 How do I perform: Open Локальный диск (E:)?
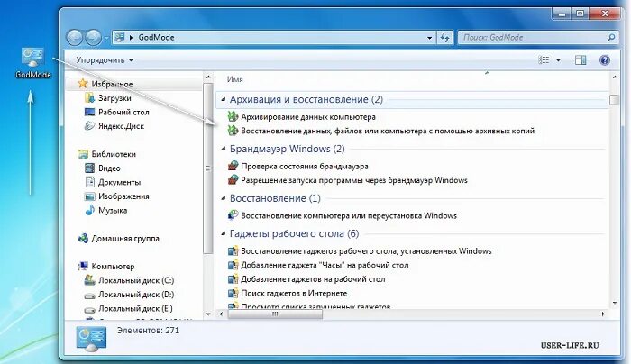pos(135,308)
